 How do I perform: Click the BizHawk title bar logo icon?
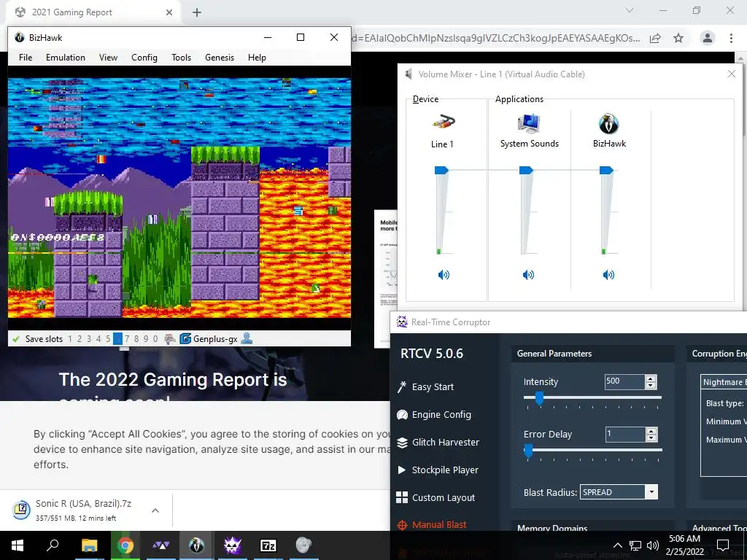(x=20, y=37)
